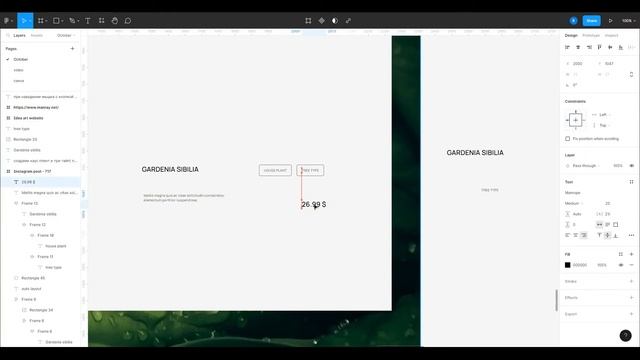Click the Share button
The image size is (640, 360).
(591, 20)
